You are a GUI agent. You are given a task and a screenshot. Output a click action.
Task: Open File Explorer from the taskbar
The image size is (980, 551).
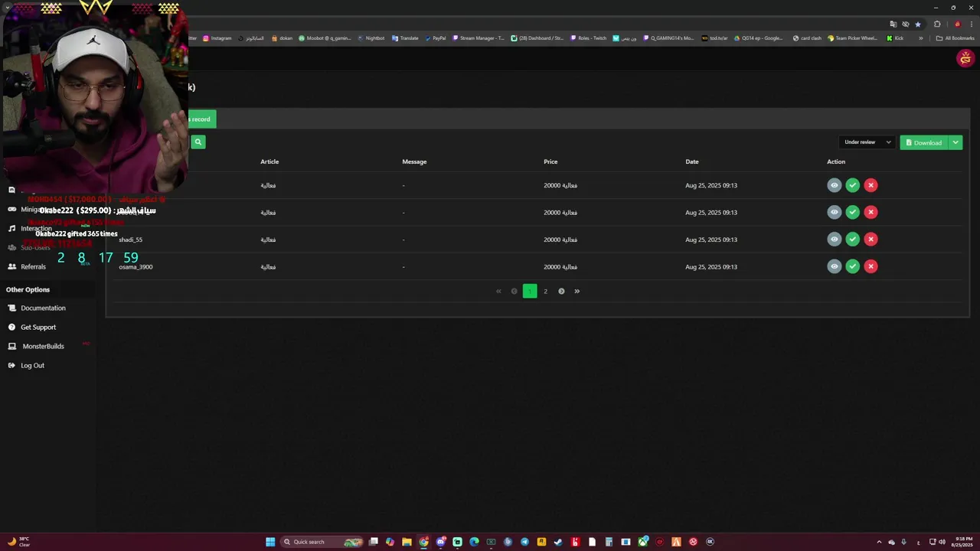pos(407,542)
